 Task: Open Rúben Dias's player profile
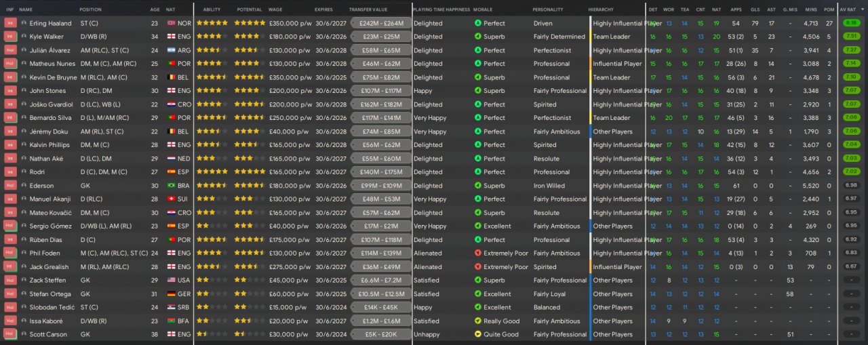coord(45,240)
